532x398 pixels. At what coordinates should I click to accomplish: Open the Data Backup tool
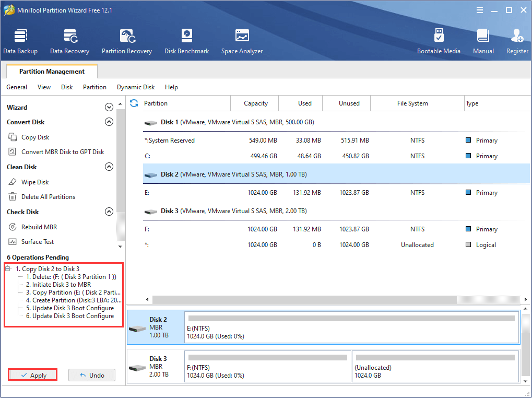point(20,41)
